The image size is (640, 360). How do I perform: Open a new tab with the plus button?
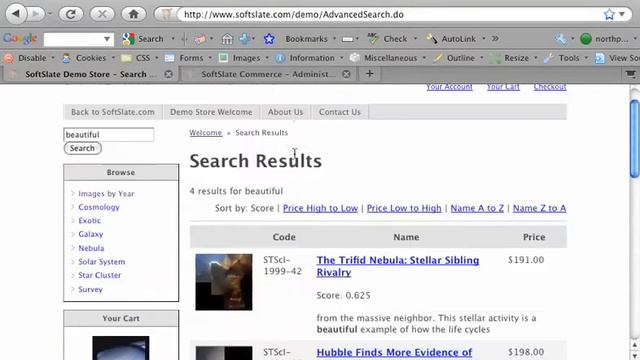(x=369, y=74)
